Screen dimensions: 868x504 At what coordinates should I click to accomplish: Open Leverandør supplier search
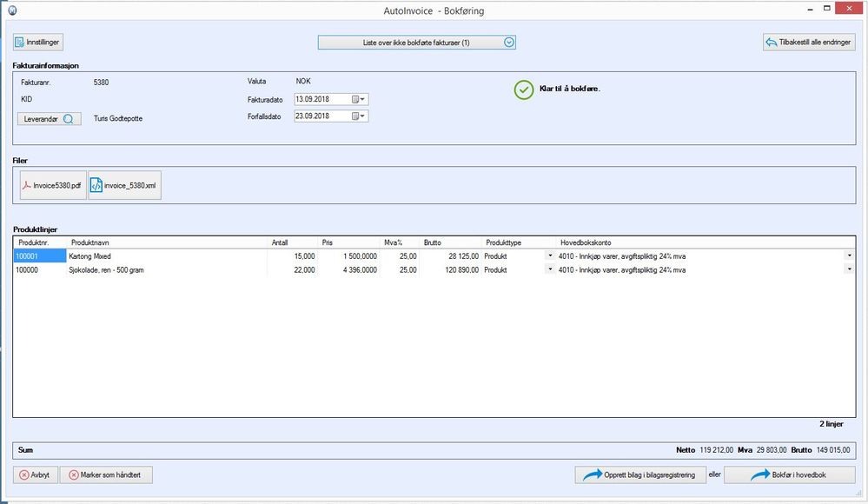tap(50, 119)
